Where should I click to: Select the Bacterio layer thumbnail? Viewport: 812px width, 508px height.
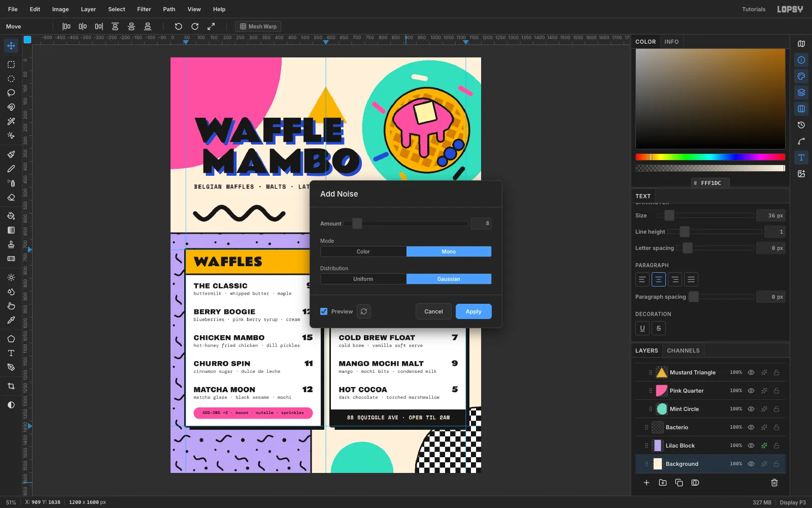[658, 427]
